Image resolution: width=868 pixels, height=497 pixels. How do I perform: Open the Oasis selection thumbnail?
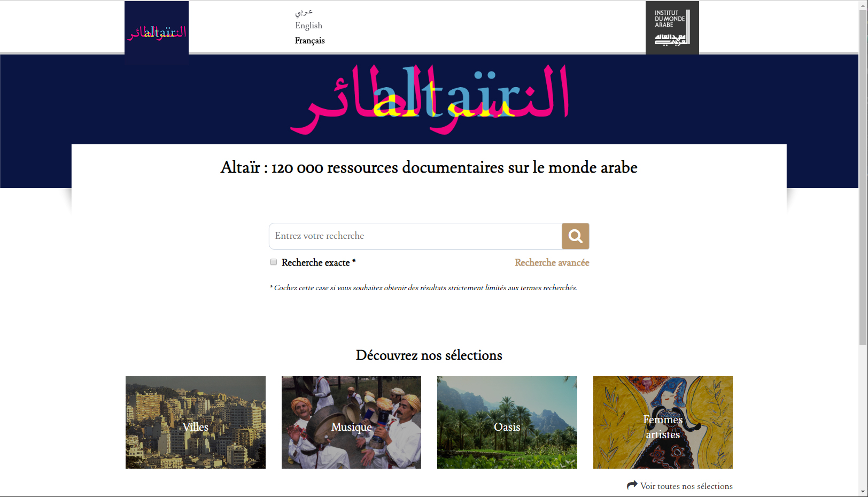pos(507,422)
